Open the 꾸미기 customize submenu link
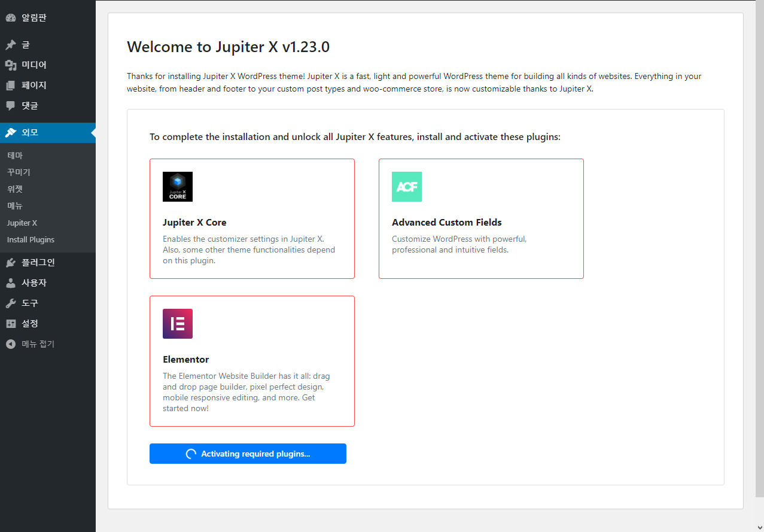 click(48, 172)
